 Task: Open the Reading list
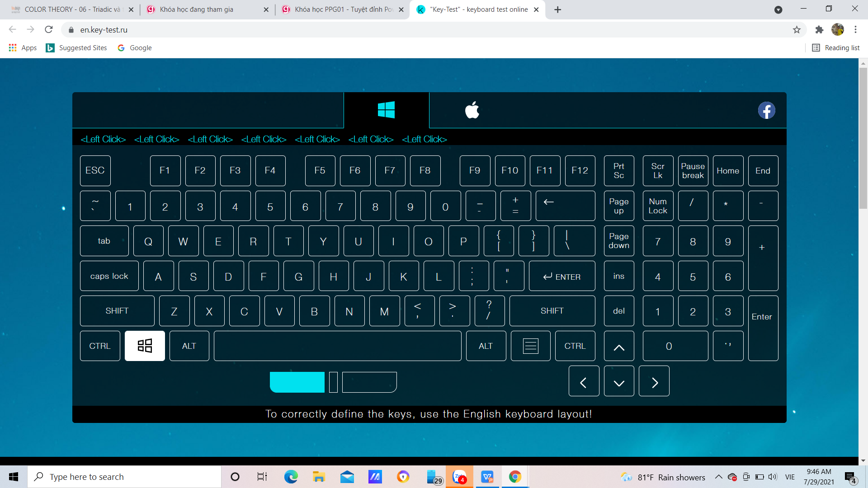point(836,47)
